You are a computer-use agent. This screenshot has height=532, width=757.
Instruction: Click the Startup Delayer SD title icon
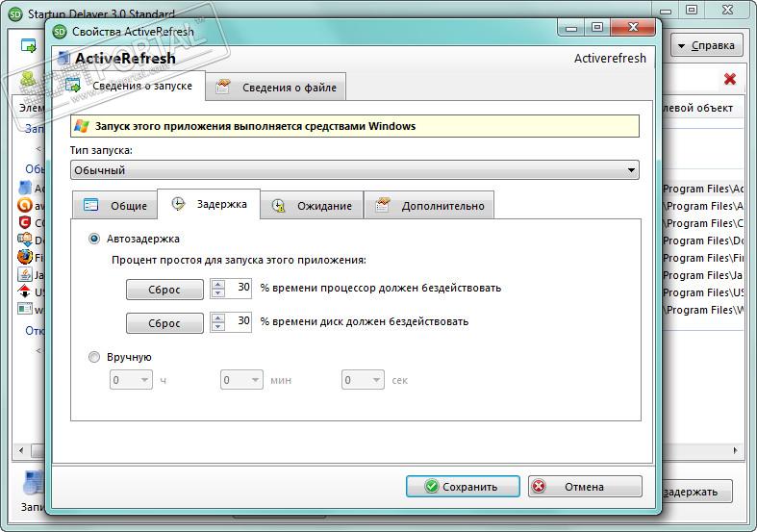coord(15,14)
